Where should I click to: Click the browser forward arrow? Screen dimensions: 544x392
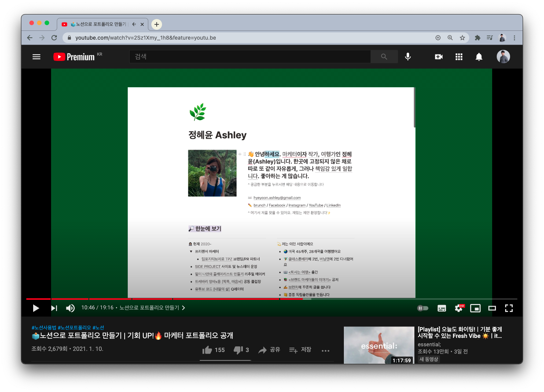click(x=42, y=38)
